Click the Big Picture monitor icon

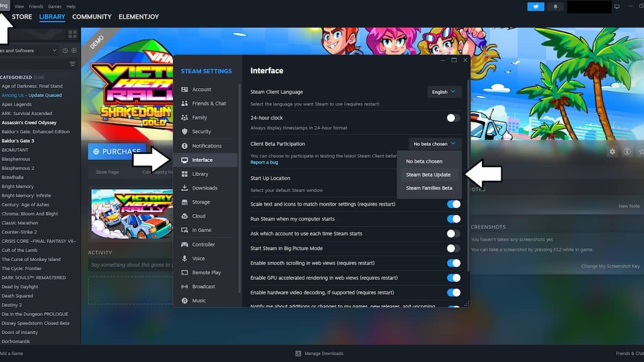tap(617, 6)
